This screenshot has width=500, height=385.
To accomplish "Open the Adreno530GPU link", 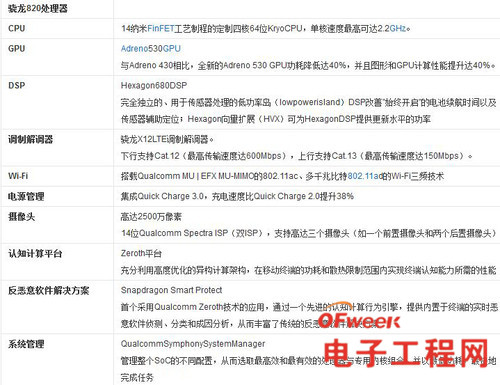I will pos(151,49).
